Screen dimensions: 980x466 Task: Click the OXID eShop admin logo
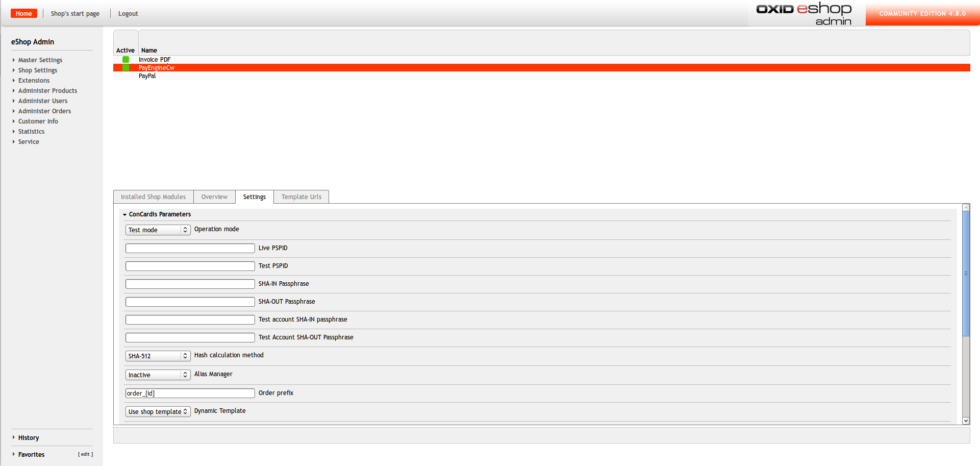(x=804, y=13)
